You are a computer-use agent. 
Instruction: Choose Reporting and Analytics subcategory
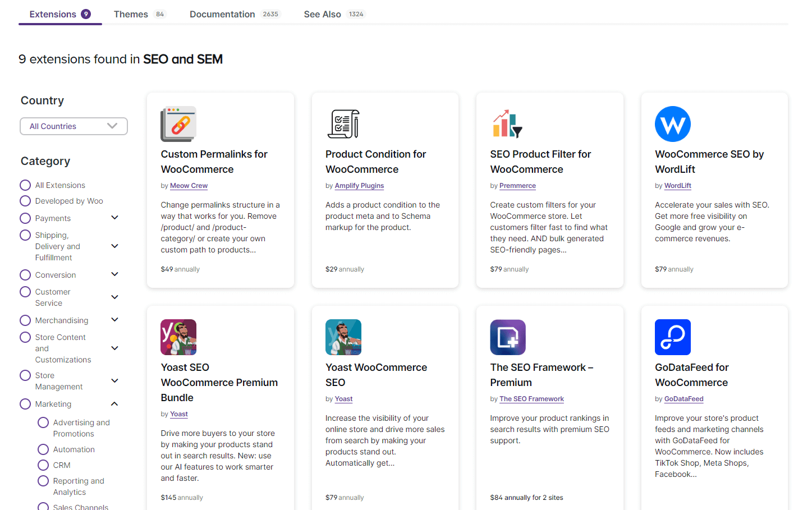[x=43, y=481]
